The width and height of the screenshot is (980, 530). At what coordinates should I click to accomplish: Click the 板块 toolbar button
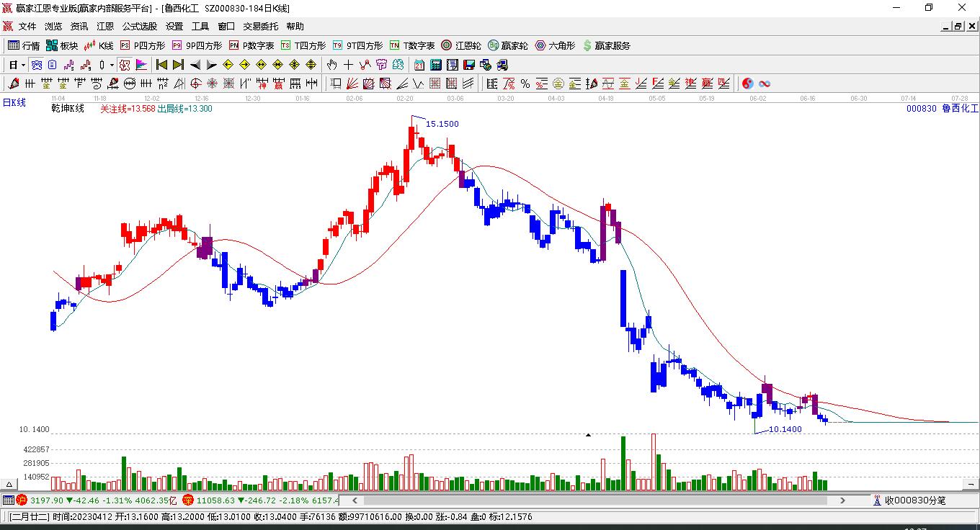(62, 45)
